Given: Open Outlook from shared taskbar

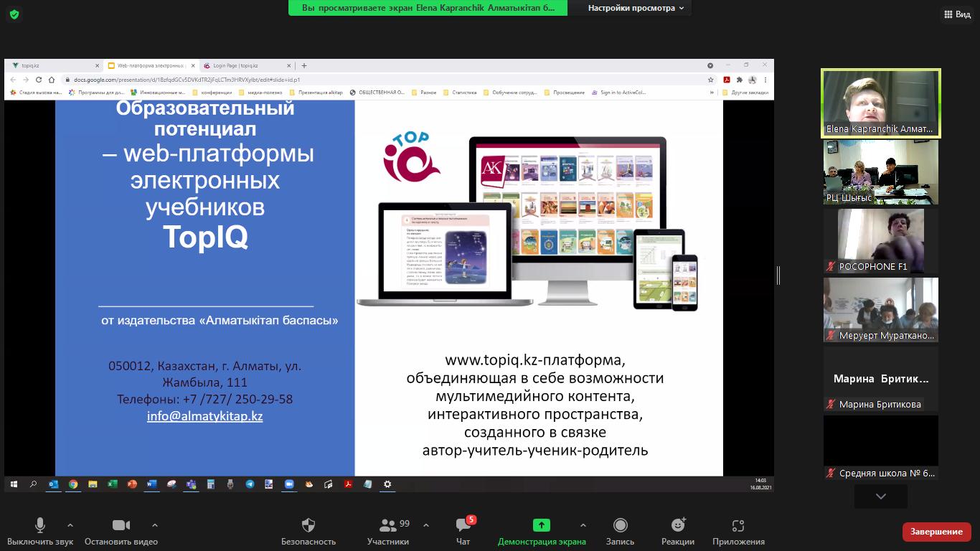Looking at the screenshot, I should point(53,484).
